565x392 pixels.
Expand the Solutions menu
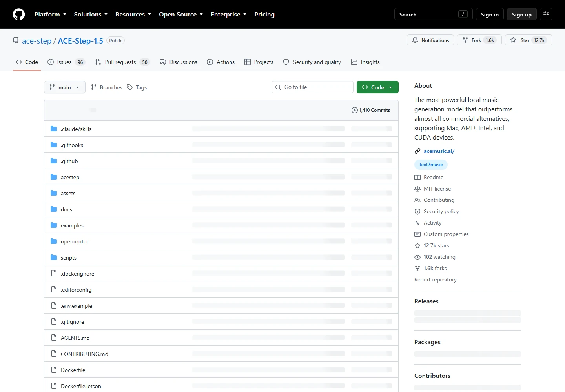pyautogui.click(x=91, y=15)
